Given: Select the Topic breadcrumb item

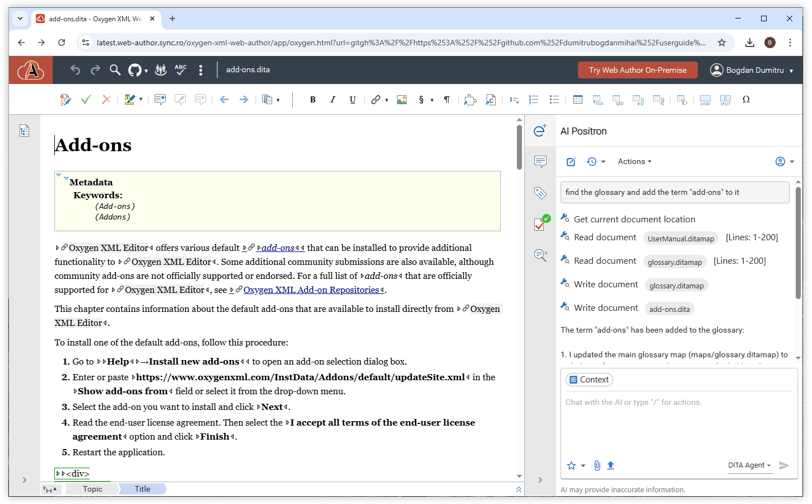Looking at the screenshot, I should click(x=92, y=489).
